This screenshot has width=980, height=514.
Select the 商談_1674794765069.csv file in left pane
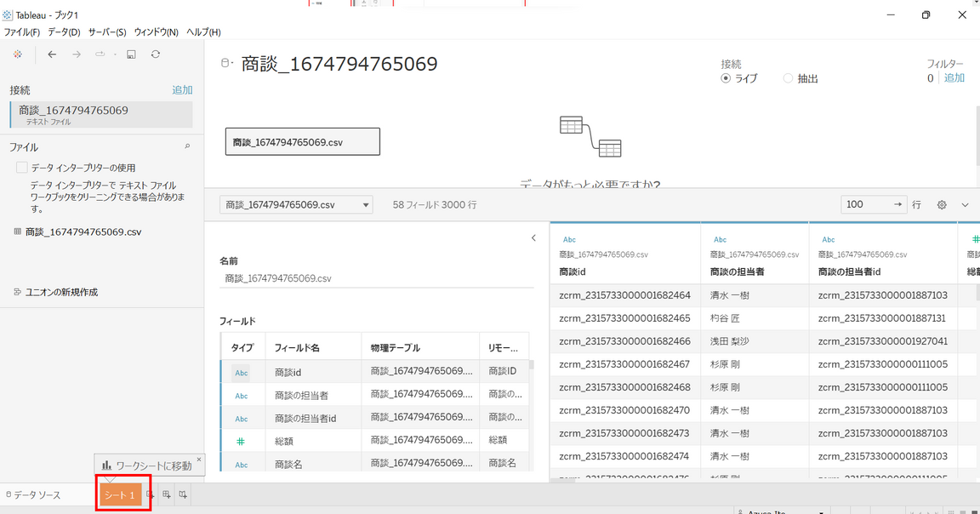83,231
